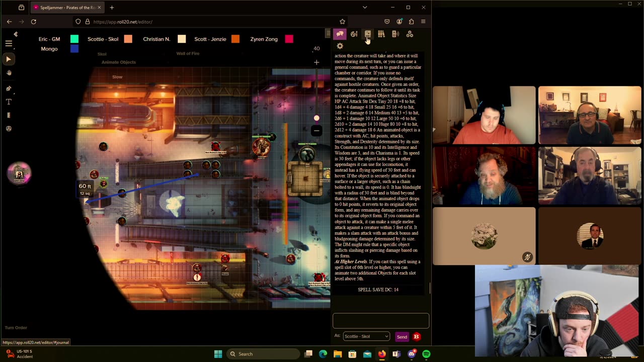Image resolution: width=644 pixels, height=362 pixels.
Task: Open Discord from the taskbar
Action: click(412, 354)
